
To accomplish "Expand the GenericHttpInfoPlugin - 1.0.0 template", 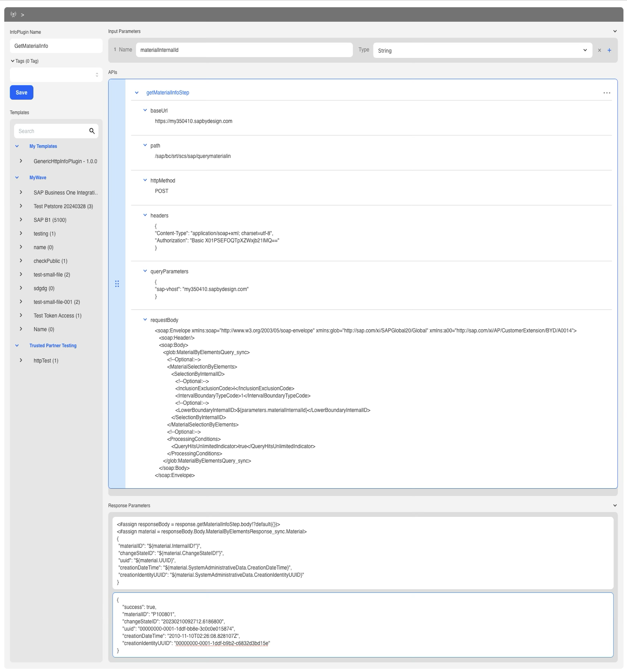I will pyautogui.click(x=21, y=161).
